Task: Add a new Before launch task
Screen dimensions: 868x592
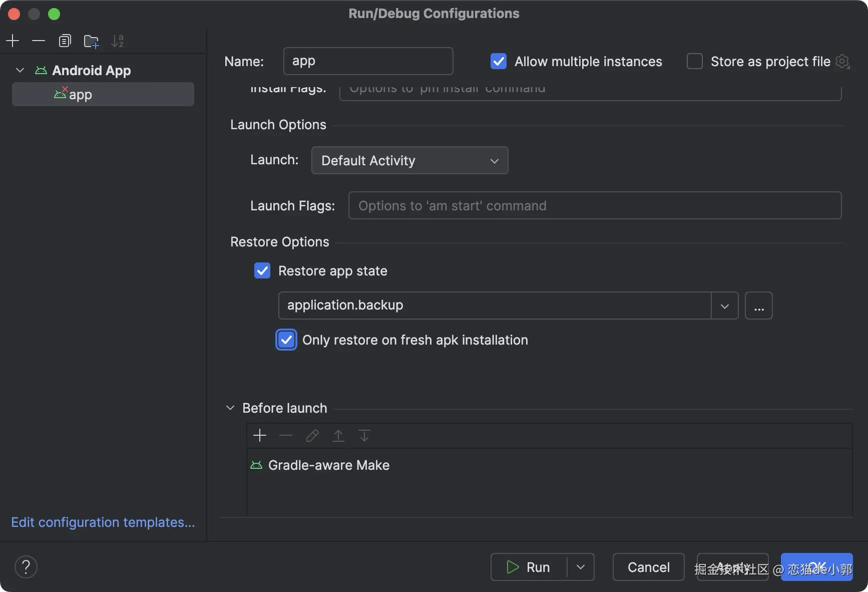Action: pyautogui.click(x=260, y=435)
